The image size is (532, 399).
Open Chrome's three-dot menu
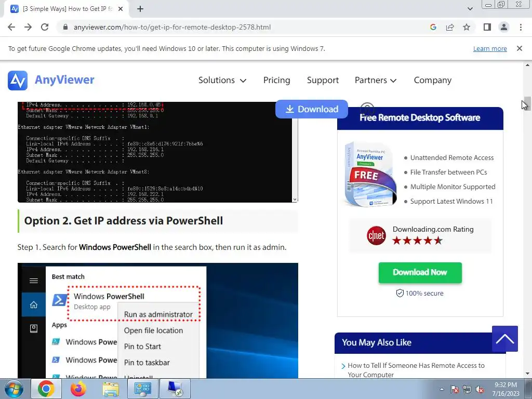[x=521, y=27]
